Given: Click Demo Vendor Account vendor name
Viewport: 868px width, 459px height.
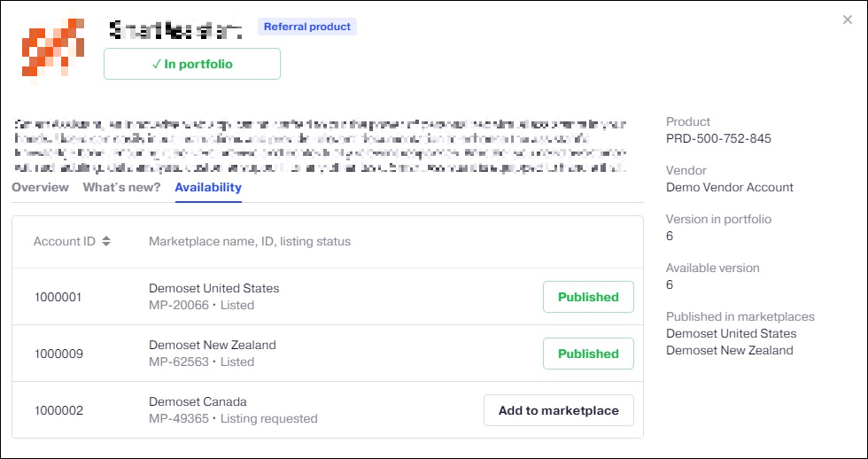Looking at the screenshot, I should [730, 187].
